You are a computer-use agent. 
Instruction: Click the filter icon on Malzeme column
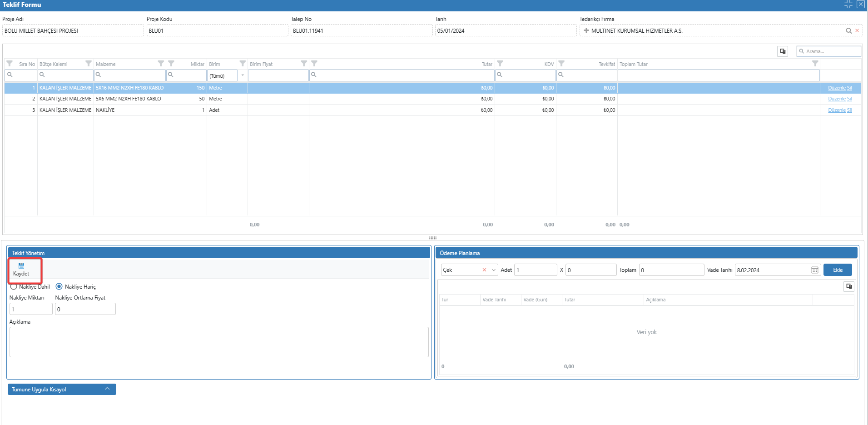[x=161, y=64]
